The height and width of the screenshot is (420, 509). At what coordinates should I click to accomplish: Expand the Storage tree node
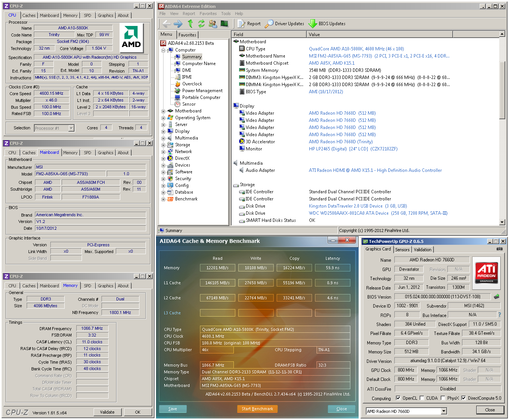click(163, 145)
